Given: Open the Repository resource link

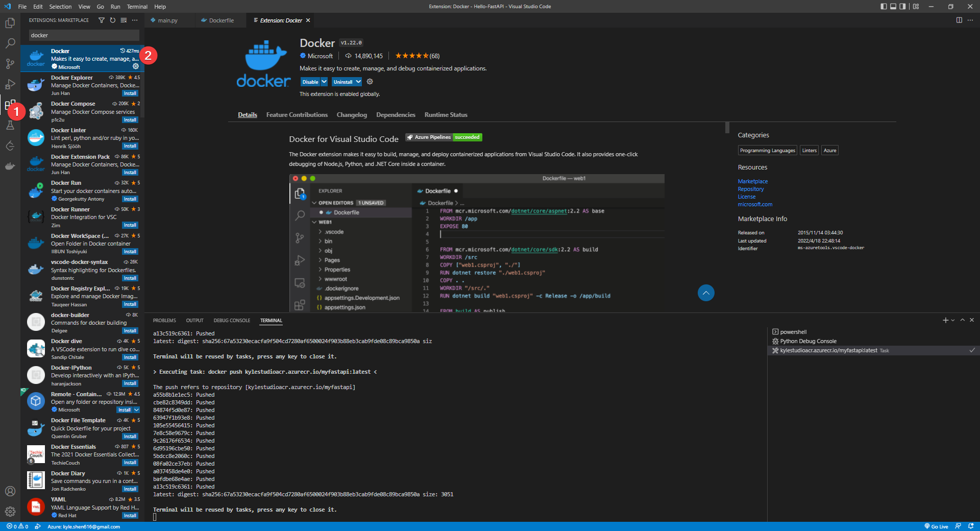Looking at the screenshot, I should [x=750, y=189].
